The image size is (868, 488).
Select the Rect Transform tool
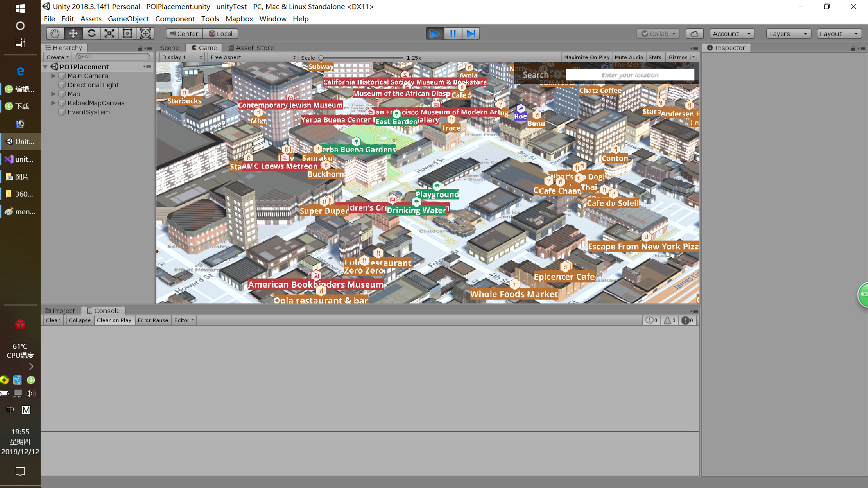[x=127, y=33]
